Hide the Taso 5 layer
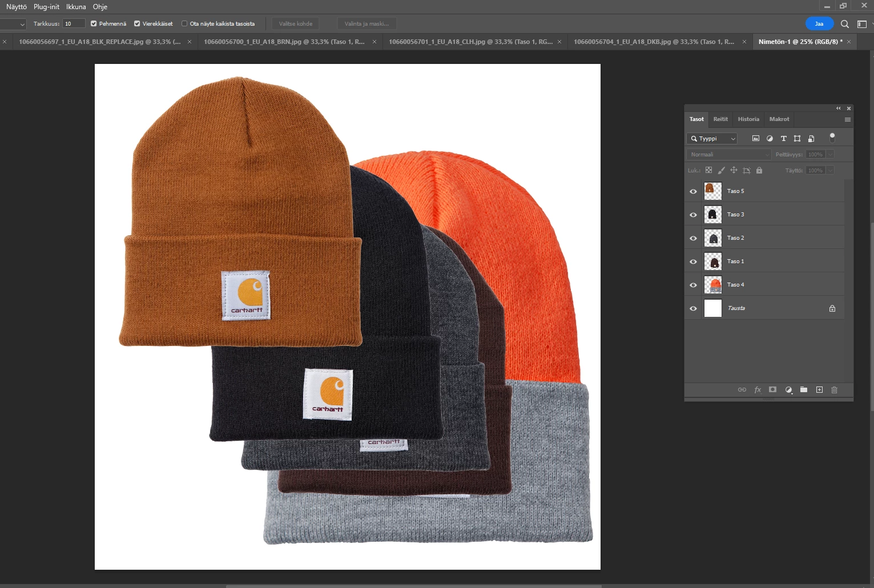This screenshot has height=588, width=874. point(693,191)
